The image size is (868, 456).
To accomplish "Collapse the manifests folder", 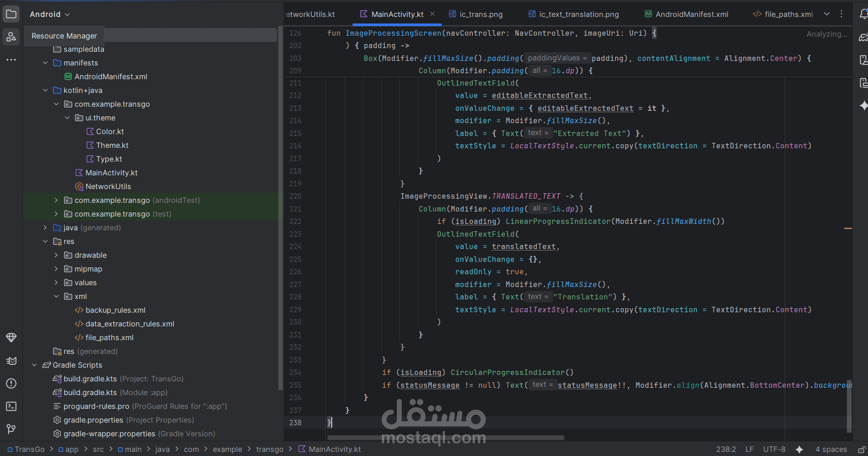I will coord(45,63).
